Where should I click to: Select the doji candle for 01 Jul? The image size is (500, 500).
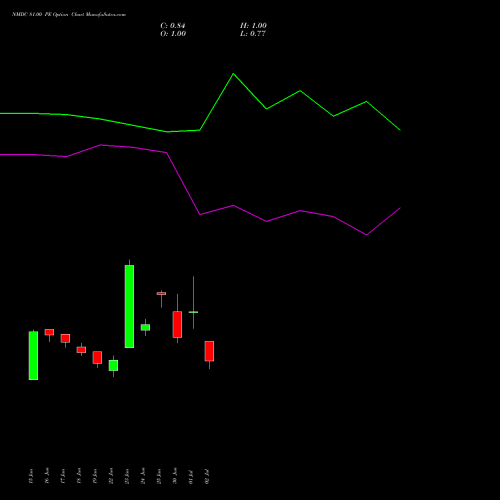[x=193, y=312]
